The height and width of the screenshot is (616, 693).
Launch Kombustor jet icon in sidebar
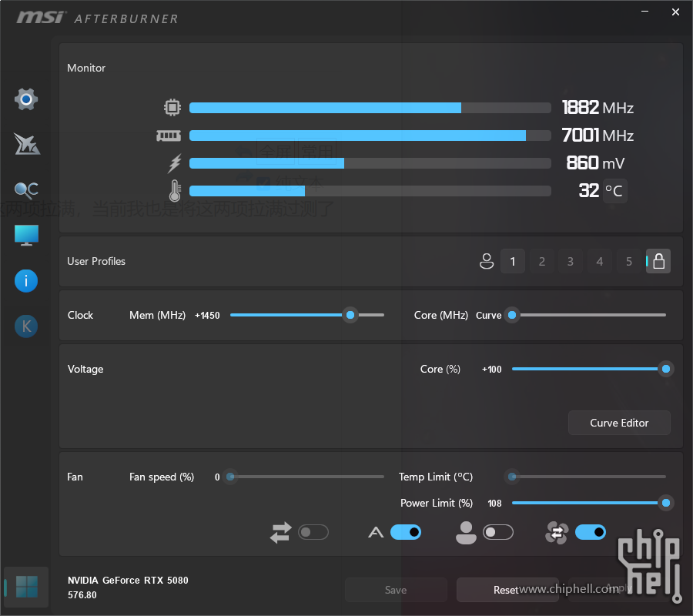26,144
